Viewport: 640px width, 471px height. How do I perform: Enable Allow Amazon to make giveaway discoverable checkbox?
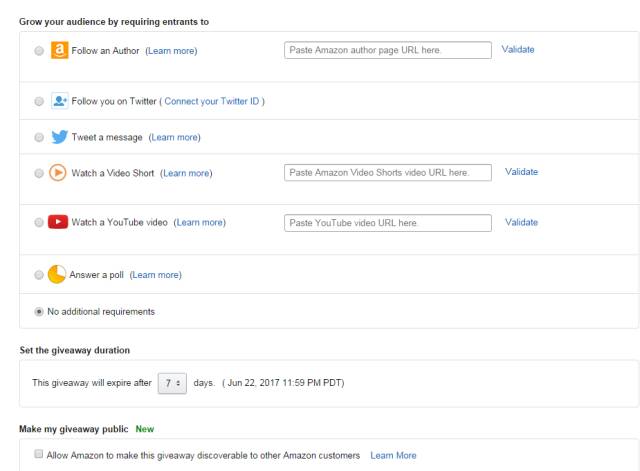[39, 454]
